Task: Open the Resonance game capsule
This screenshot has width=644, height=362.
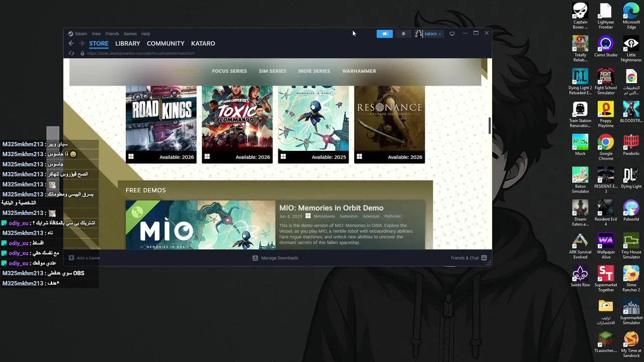Action: tap(389, 124)
